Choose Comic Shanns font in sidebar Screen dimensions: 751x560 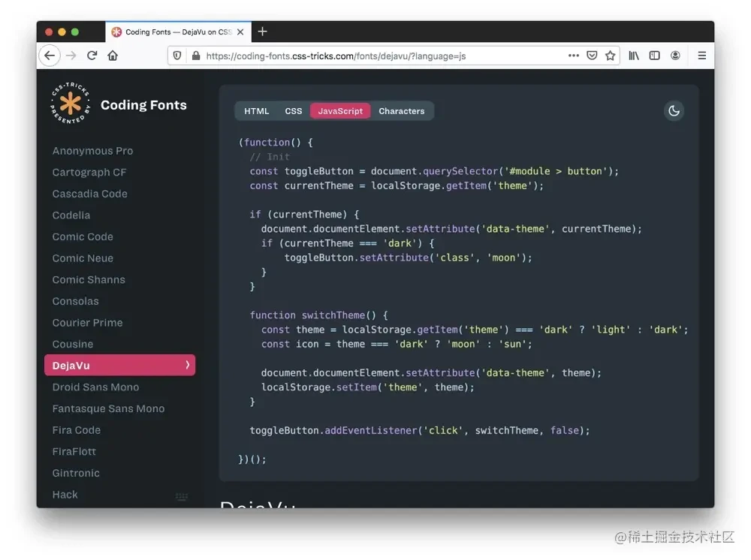[x=89, y=279]
